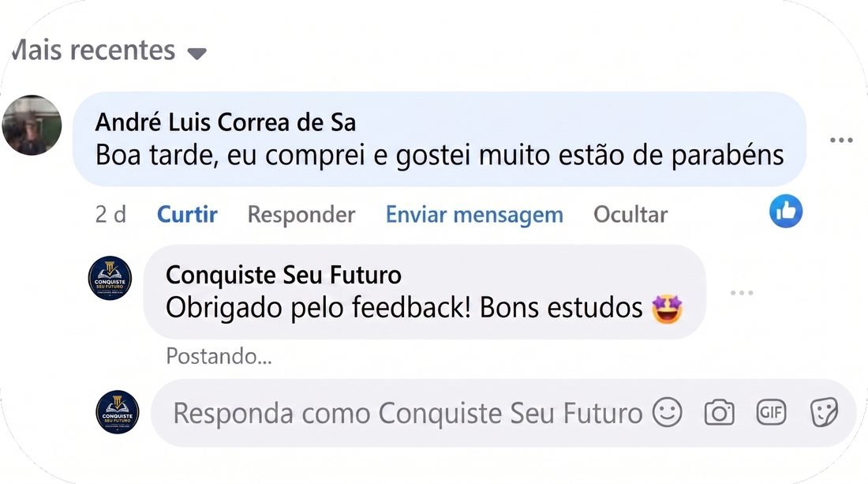Open Conquiste Seu Futuro page name link
868x484 pixels.
tap(283, 275)
